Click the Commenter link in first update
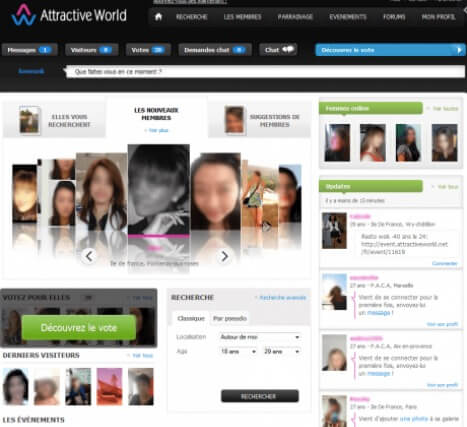Screen dimensions: 467x427 (445, 264)
